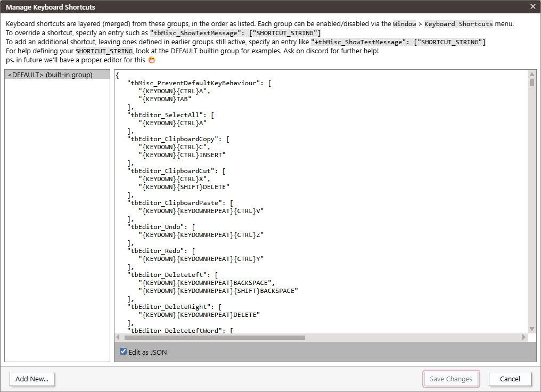Click the tbEditor_DeleteRight key in editor
Screen dimensions: 541x392
pyautogui.click(x=170, y=307)
